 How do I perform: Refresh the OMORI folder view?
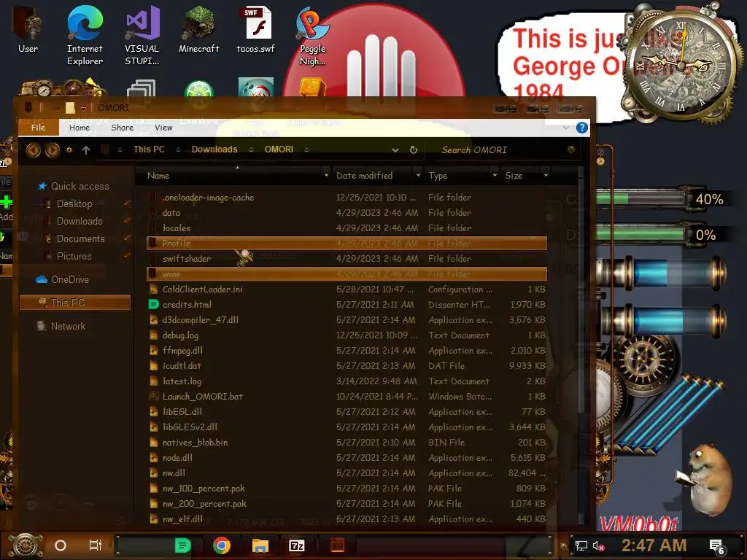(x=414, y=149)
